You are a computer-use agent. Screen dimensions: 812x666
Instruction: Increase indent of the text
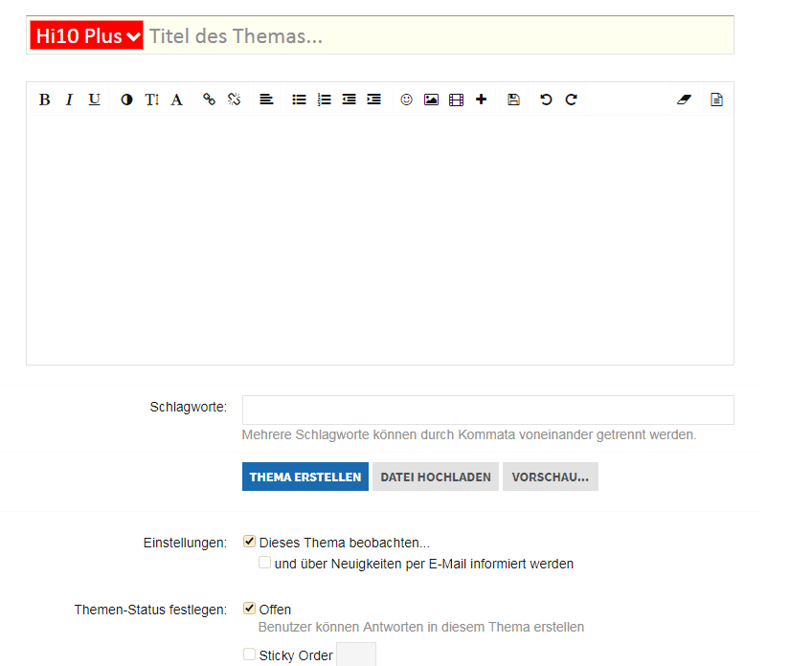pyautogui.click(x=373, y=100)
